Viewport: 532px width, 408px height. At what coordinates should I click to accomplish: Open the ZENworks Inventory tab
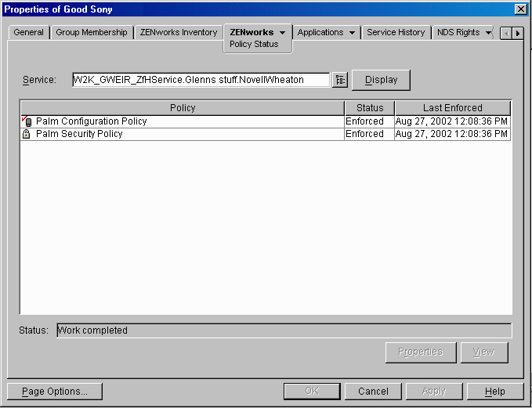click(x=179, y=32)
